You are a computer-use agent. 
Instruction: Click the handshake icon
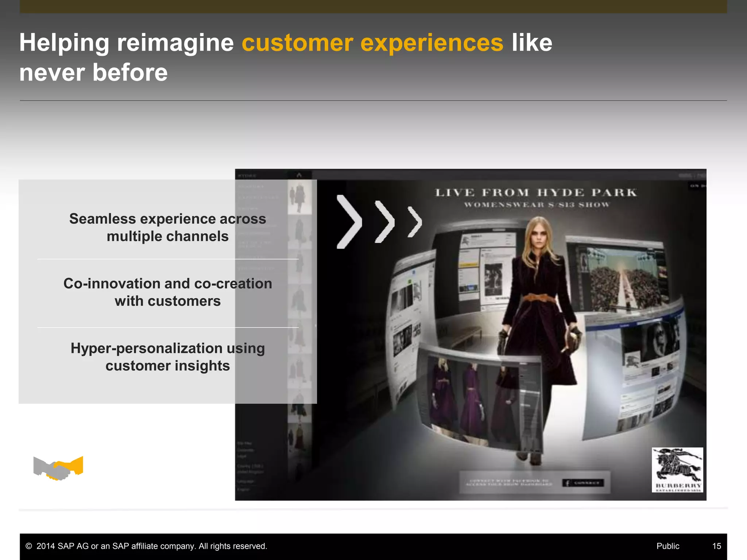[58, 468]
